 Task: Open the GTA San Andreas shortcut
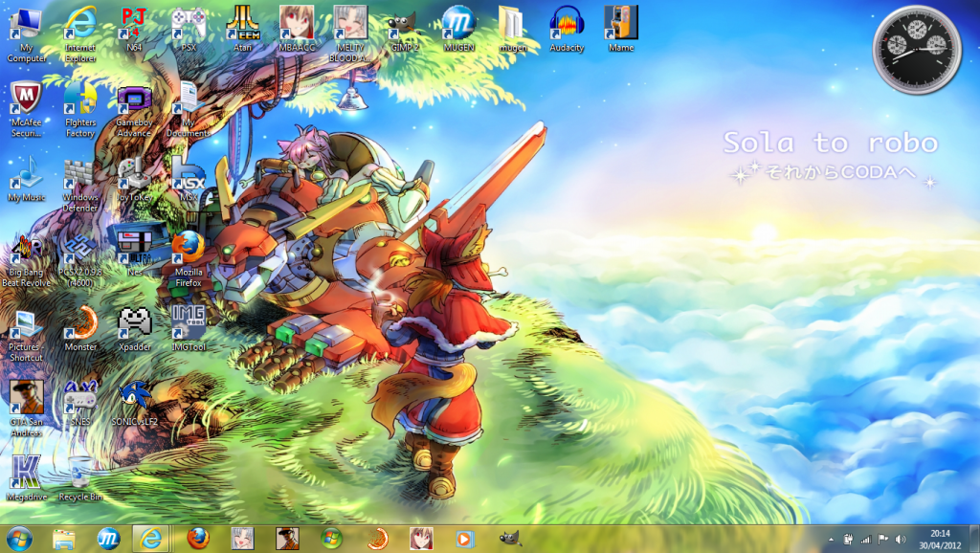(26, 409)
